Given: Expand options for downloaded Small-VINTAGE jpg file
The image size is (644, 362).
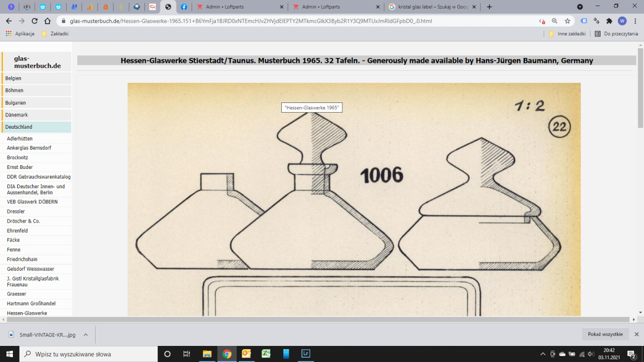Looking at the screenshot, I should [x=85, y=335].
